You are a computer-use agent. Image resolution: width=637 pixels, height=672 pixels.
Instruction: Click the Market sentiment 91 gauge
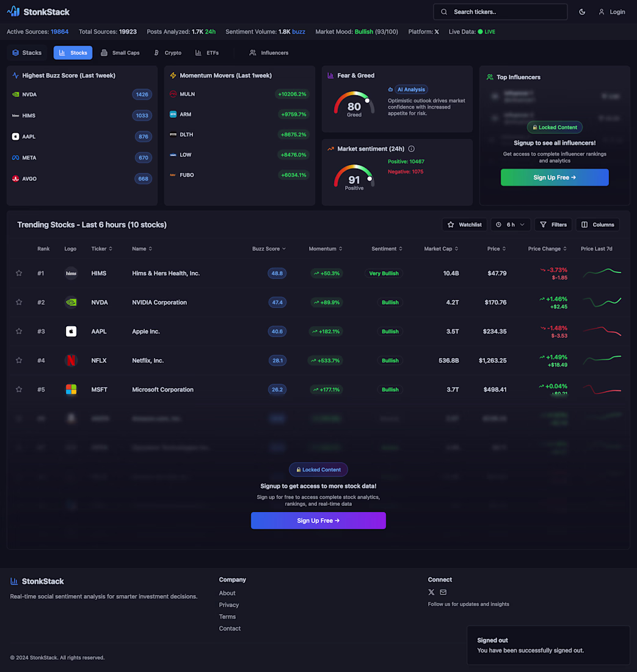(x=354, y=177)
